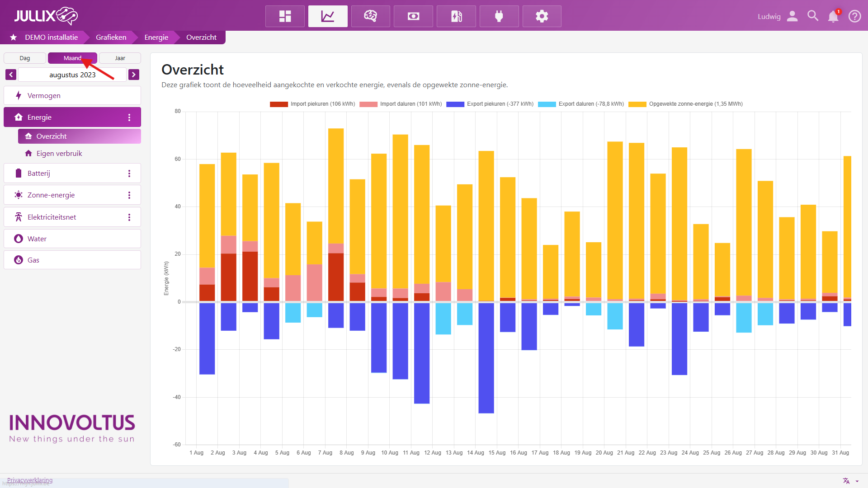Click the money banknote icon

coord(413,16)
